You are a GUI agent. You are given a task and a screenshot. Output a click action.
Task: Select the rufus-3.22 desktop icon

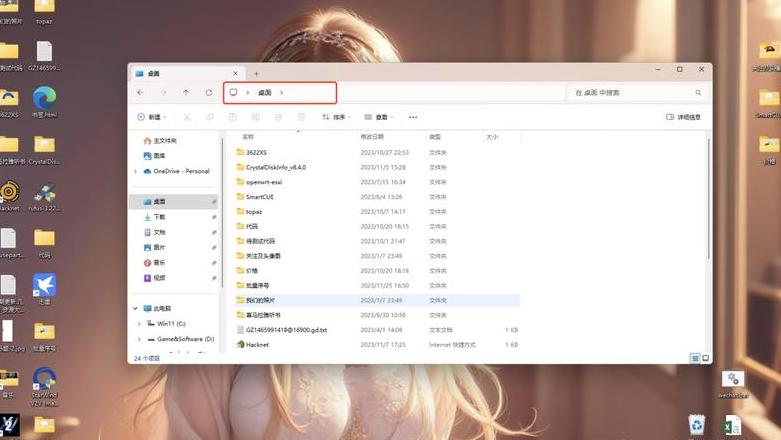coord(44,197)
